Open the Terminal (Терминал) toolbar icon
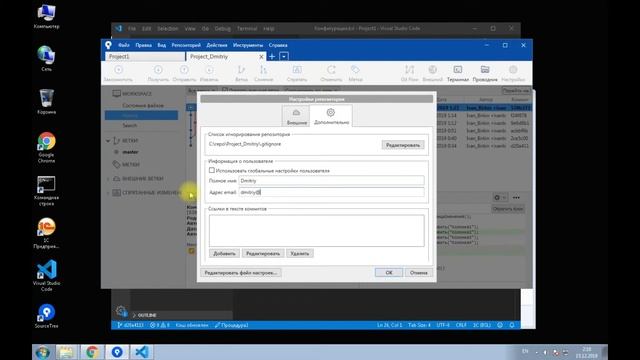This screenshot has width=640, height=360. (458, 73)
